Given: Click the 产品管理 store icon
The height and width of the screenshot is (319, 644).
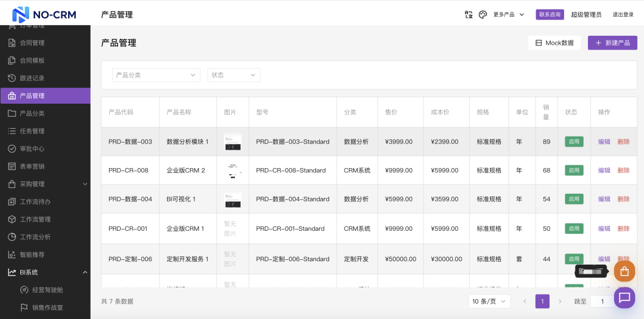Looking at the screenshot, I should [x=12, y=95].
